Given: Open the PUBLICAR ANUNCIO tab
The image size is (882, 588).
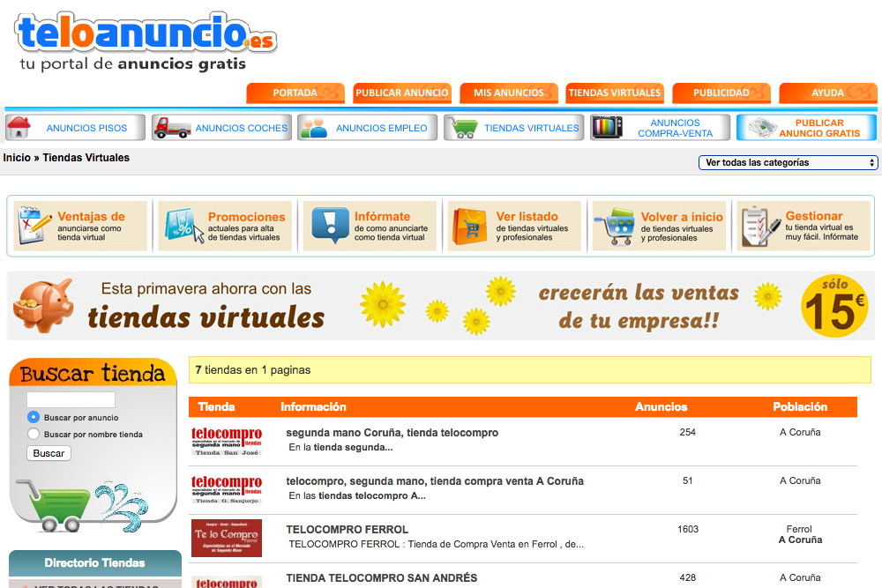Looking at the screenshot, I should [402, 93].
